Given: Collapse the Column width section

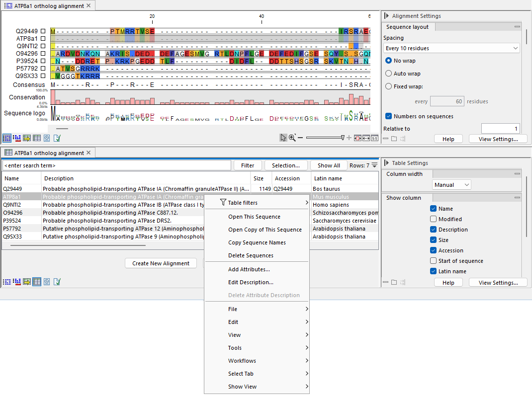Looking at the screenshot, I should [x=517, y=174].
